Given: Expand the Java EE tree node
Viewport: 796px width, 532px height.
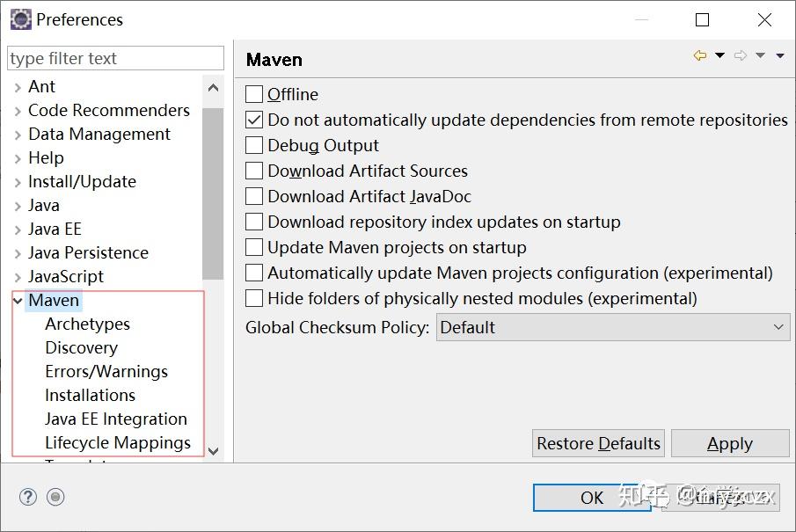Looking at the screenshot, I should (x=18, y=230).
